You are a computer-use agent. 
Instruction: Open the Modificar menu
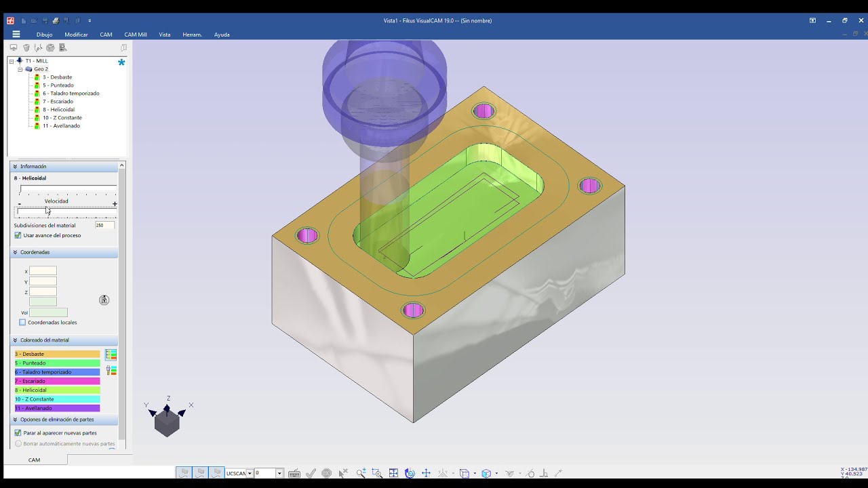click(77, 35)
